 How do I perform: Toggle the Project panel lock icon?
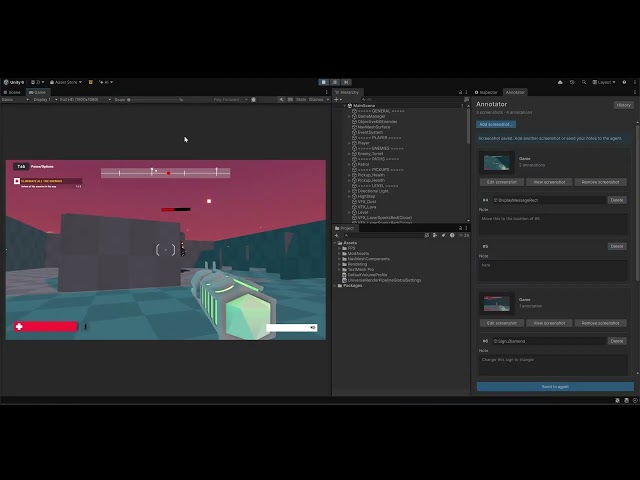click(460, 228)
